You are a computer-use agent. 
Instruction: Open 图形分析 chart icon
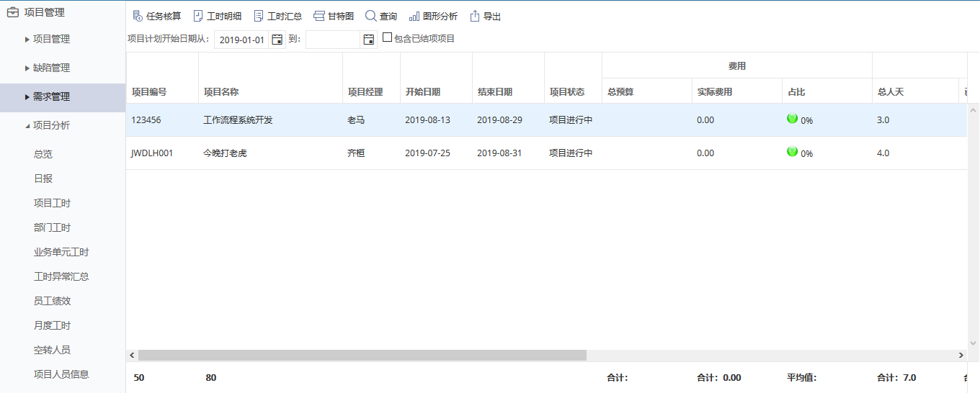click(x=414, y=16)
